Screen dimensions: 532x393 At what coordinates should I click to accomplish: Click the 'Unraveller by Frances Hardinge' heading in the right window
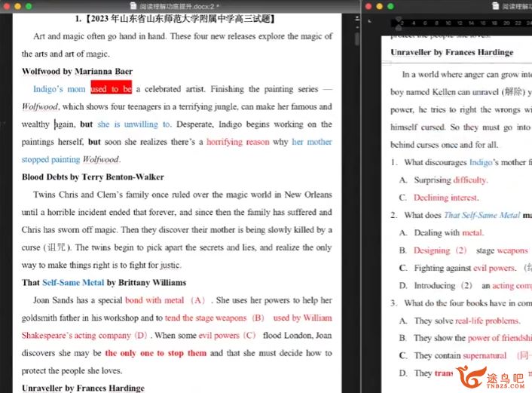[x=452, y=52]
